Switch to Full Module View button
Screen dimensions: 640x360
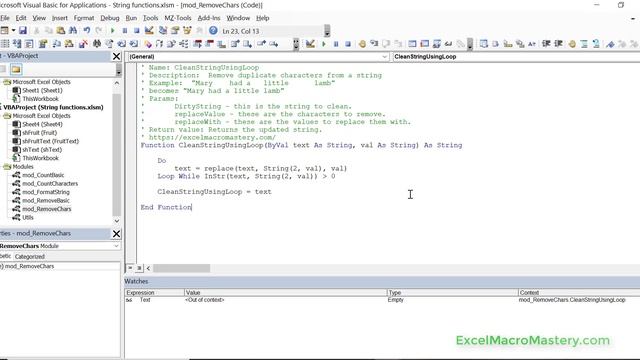click(x=139, y=268)
